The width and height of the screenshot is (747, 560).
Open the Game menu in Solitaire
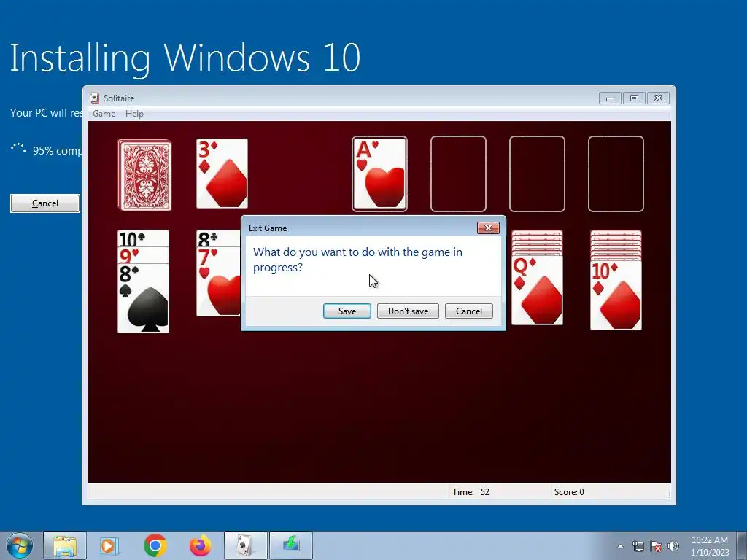click(x=104, y=113)
